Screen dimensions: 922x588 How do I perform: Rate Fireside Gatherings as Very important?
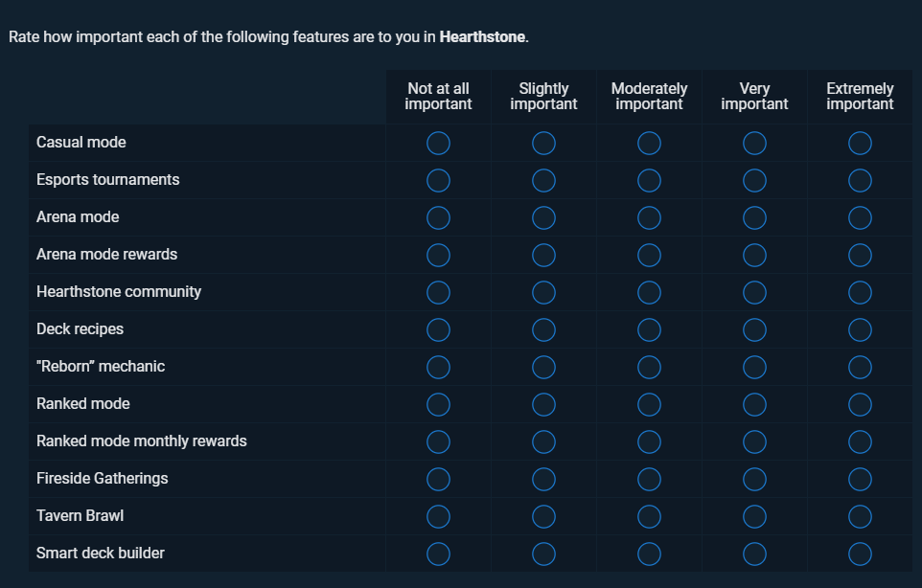(x=754, y=480)
